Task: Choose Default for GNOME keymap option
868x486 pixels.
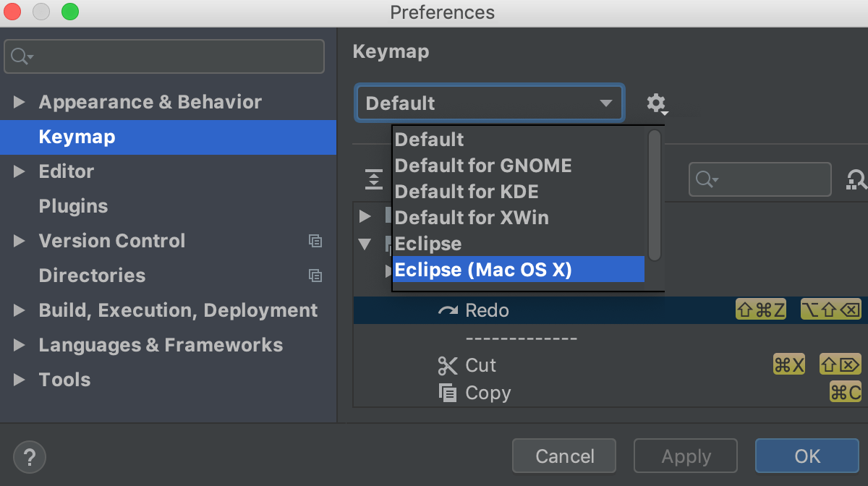Action: [x=483, y=166]
